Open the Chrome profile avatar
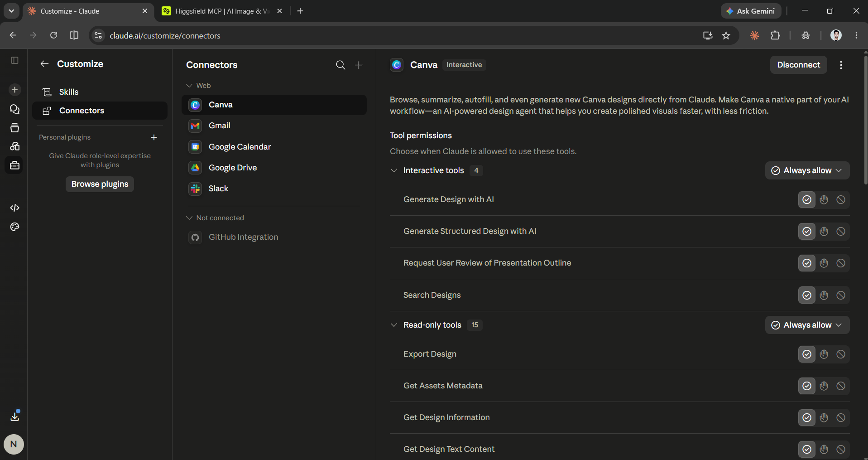Image resolution: width=868 pixels, height=460 pixels. click(836, 35)
